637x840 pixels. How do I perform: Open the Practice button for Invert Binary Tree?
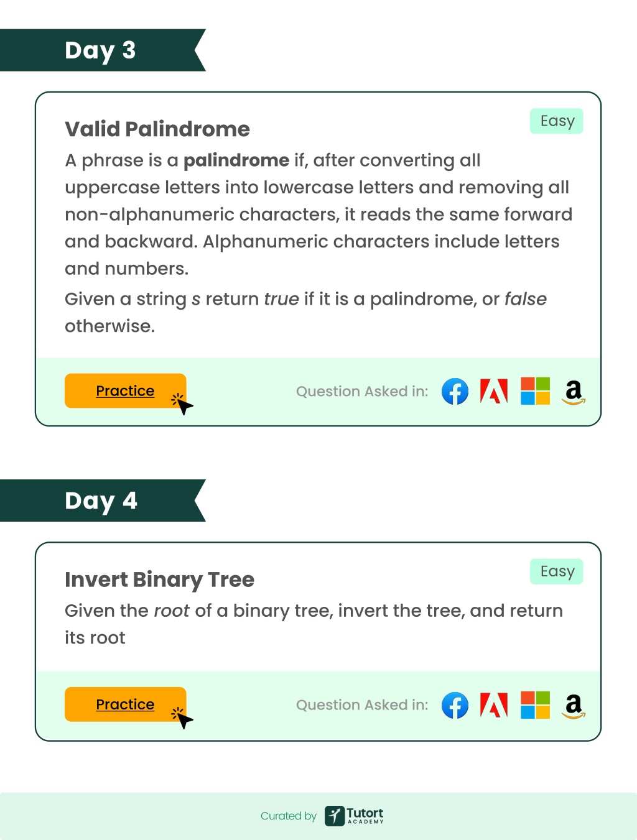pos(125,704)
